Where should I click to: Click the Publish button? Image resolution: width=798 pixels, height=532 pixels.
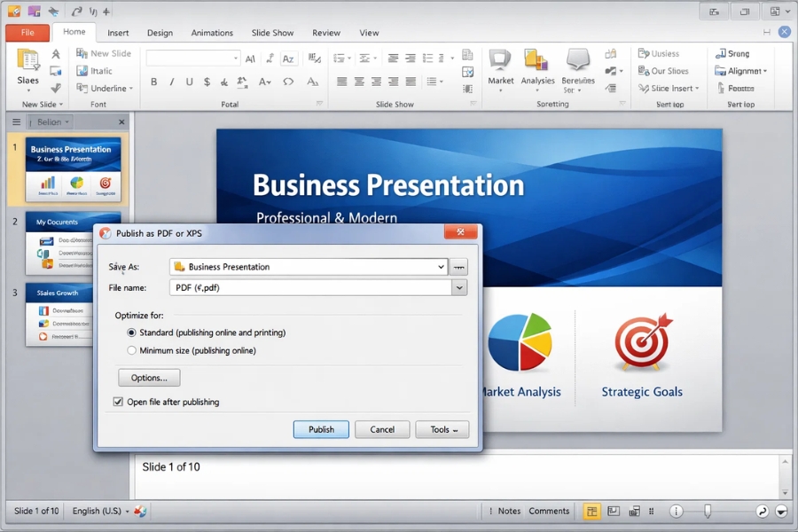tap(320, 429)
